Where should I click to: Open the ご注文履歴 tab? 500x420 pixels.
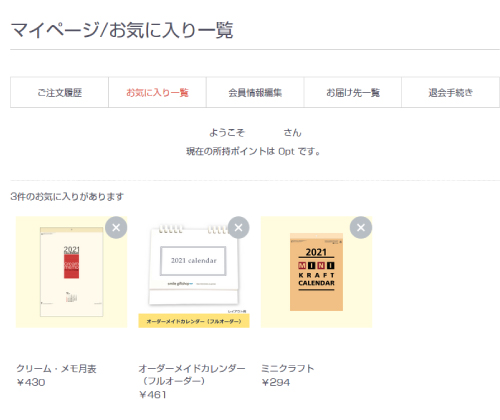(x=59, y=92)
